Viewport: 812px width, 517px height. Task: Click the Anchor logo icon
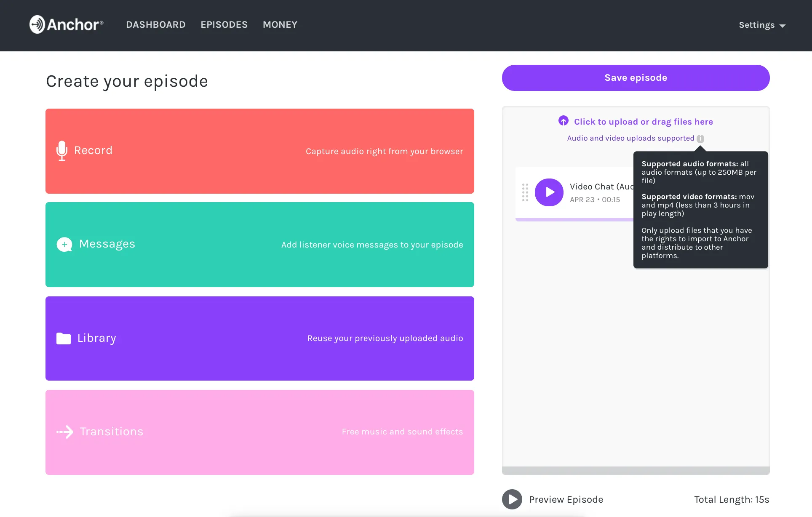click(37, 24)
